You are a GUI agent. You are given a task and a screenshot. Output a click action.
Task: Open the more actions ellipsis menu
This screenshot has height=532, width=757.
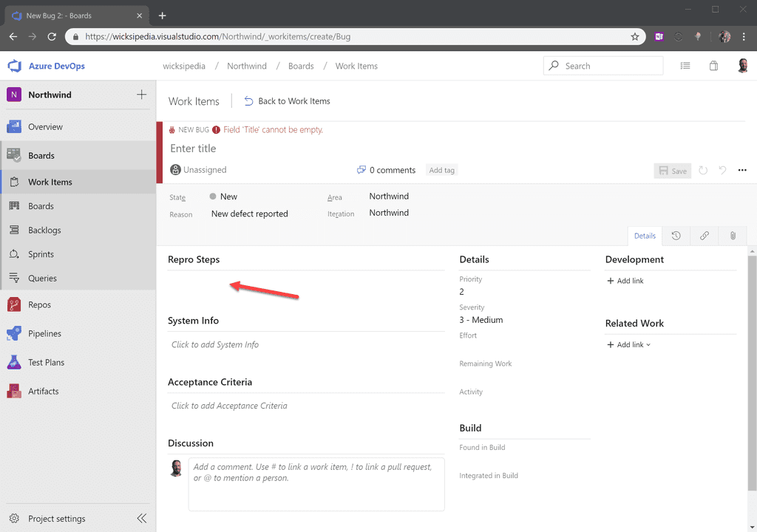click(x=742, y=169)
